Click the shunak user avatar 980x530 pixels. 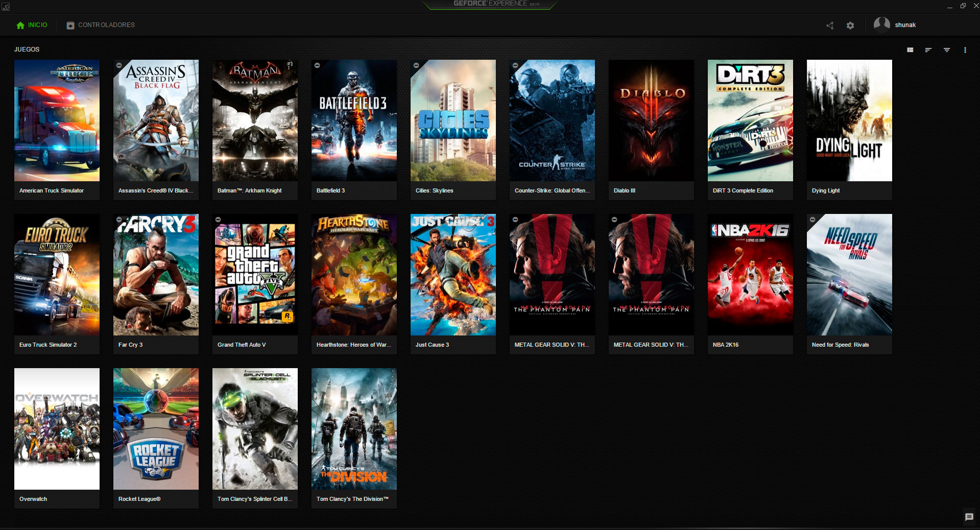pos(882,25)
